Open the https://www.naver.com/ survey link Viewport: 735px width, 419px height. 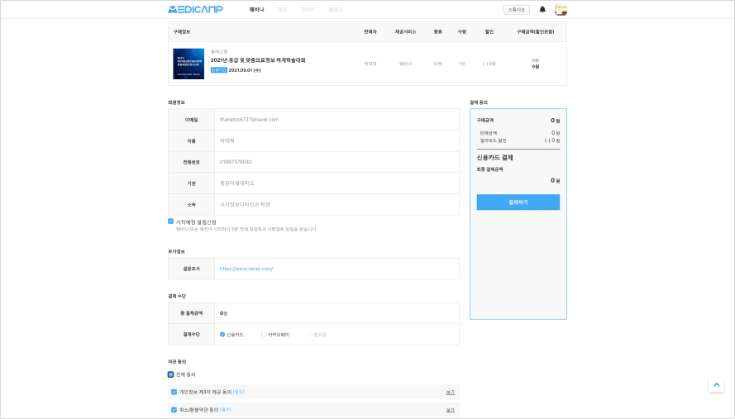coord(247,269)
